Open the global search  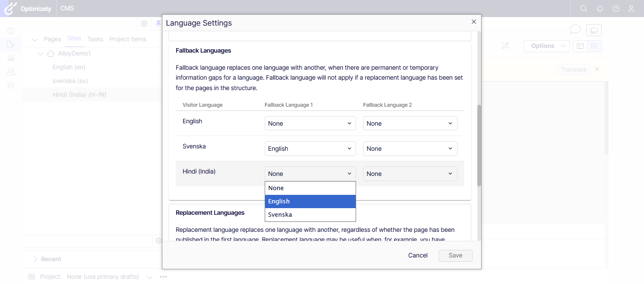583,8
